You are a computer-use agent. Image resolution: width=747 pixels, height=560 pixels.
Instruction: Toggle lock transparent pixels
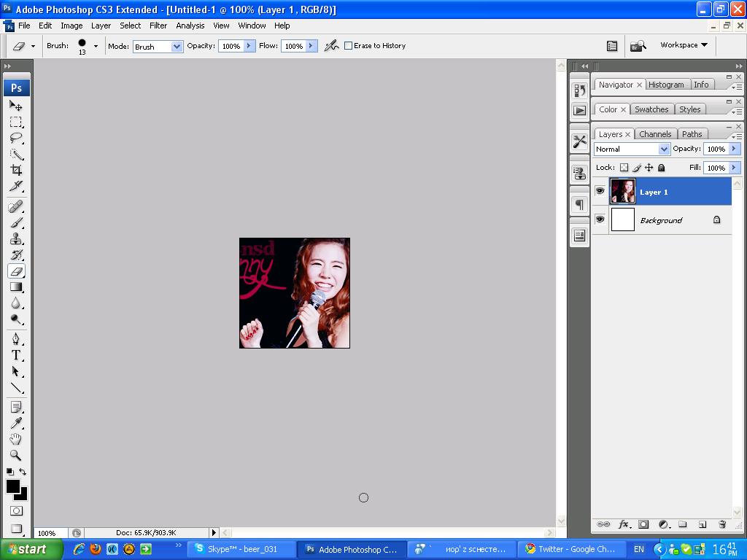pos(624,168)
